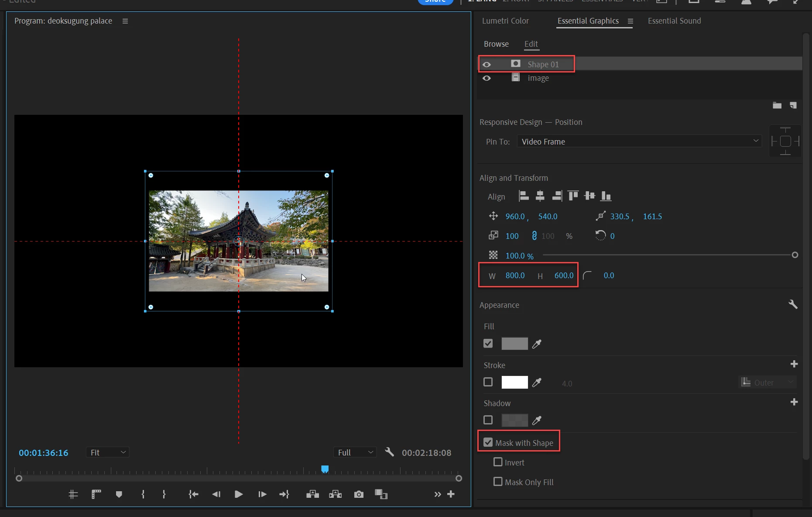Align bottom edges icon
This screenshot has width=812, height=517.
click(606, 196)
